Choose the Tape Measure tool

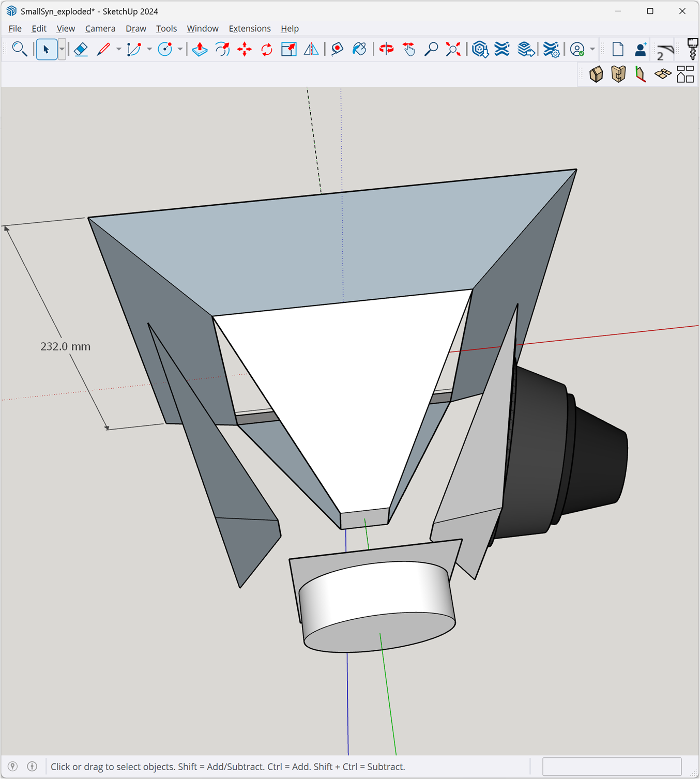coord(337,49)
